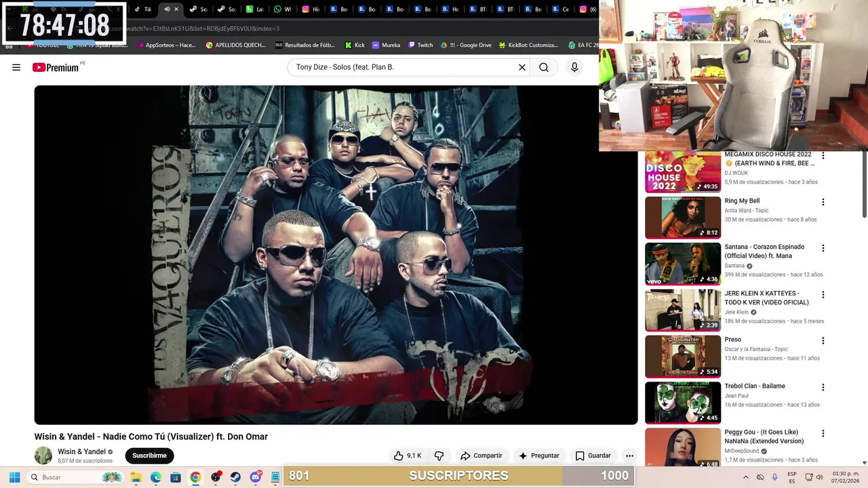Viewport: 868px width, 488px height.
Task: Open options menu for Preso video
Action: pos(823,341)
